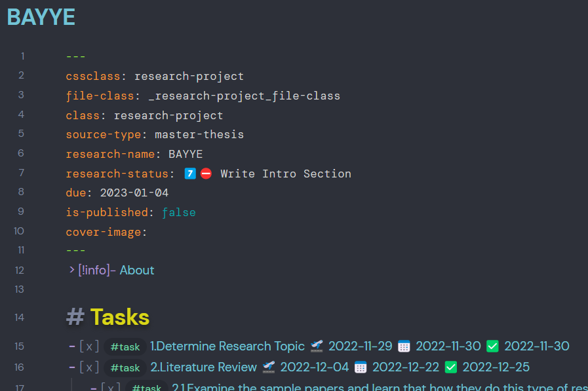Toggle the checkbox on subtask 2.1 Examine

click(x=111, y=388)
